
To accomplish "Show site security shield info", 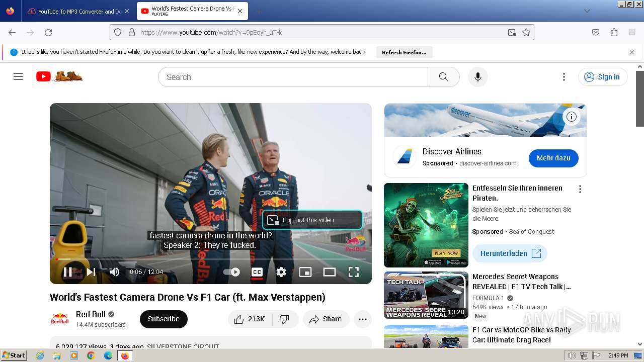I will pyautogui.click(x=118, y=32).
